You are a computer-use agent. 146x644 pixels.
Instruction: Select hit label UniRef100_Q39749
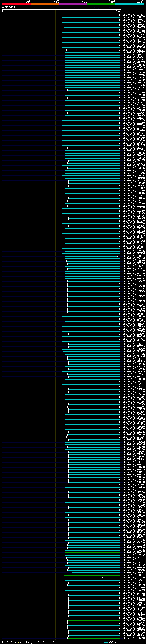134,67
